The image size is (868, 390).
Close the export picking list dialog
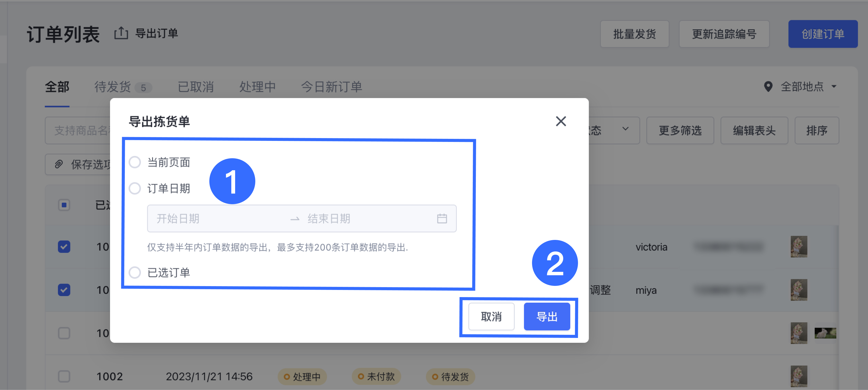click(561, 121)
